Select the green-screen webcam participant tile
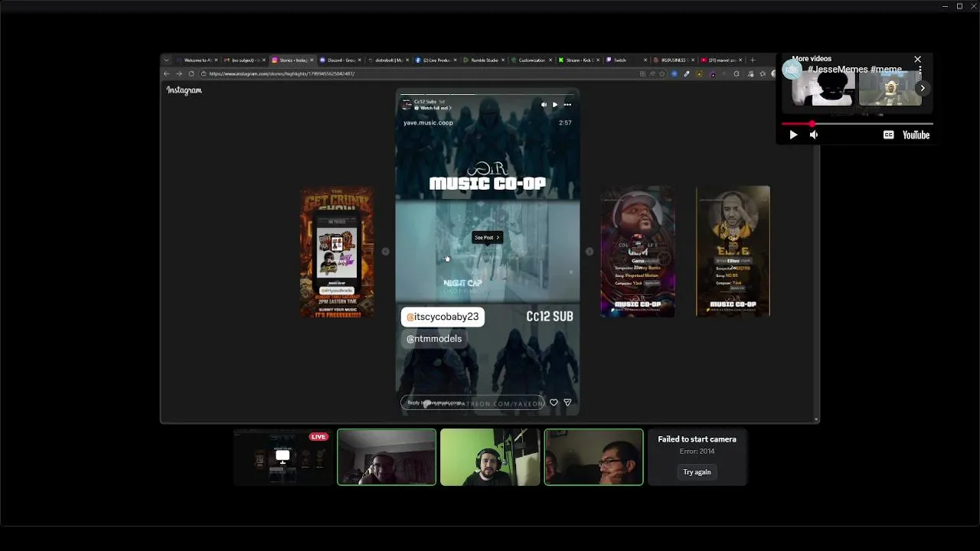The width and height of the screenshot is (980, 551). tap(490, 457)
